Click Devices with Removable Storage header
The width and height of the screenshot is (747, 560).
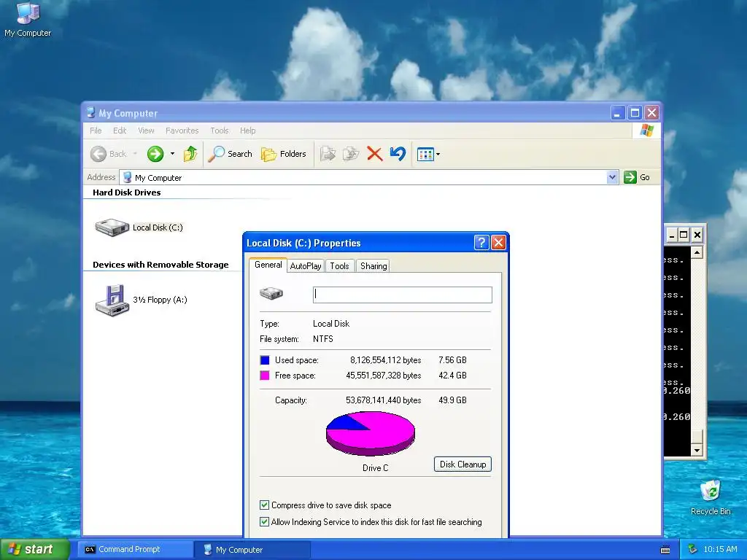pyautogui.click(x=160, y=265)
